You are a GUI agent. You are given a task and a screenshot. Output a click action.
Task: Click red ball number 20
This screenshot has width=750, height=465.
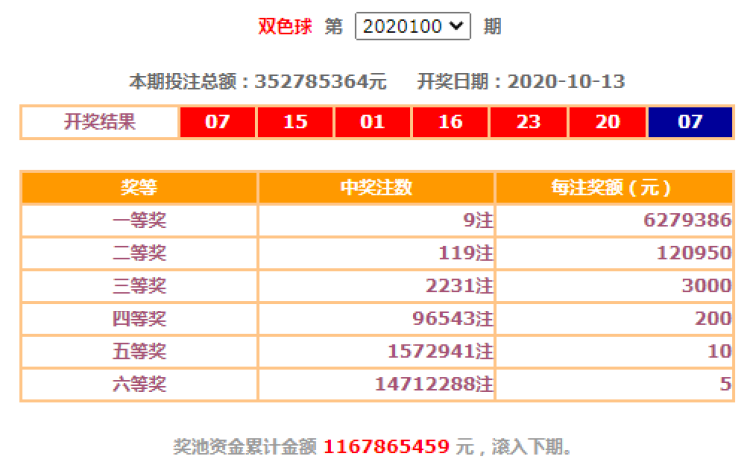pyautogui.click(x=606, y=122)
